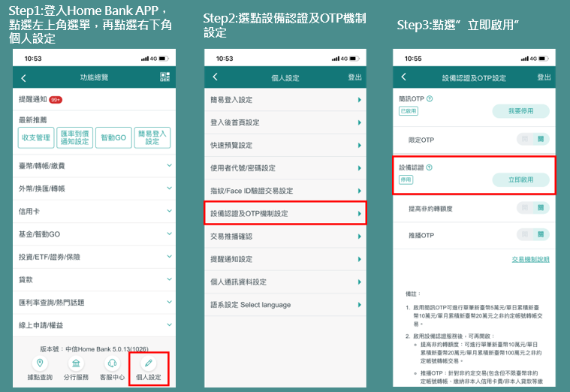The width and height of the screenshot is (570, 392).
Task: Expand 基金/智動GO section
Action: click(94, 234)
